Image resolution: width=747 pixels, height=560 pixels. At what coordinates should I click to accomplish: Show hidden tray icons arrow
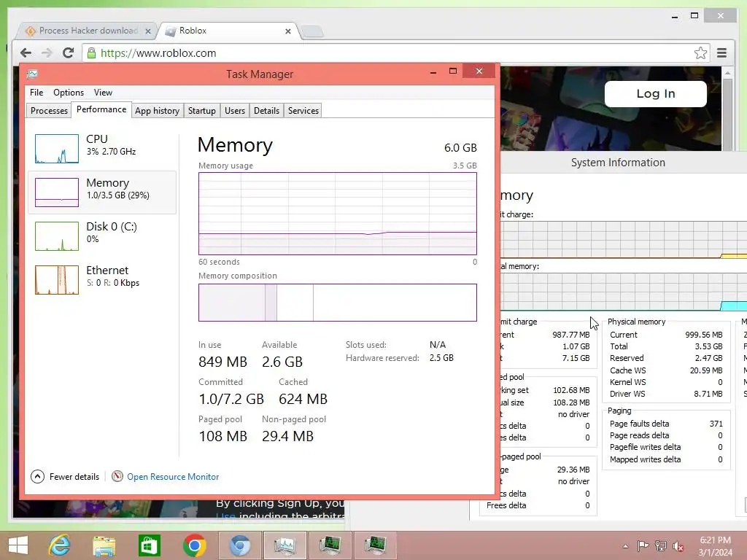pyautogui.click(x=625, y=546)
